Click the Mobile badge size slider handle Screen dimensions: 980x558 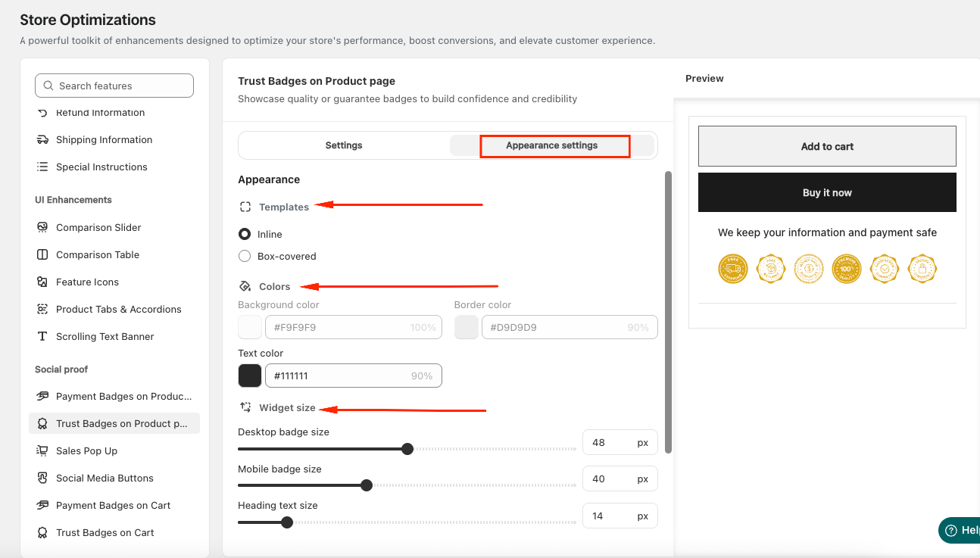coord(367,485)
